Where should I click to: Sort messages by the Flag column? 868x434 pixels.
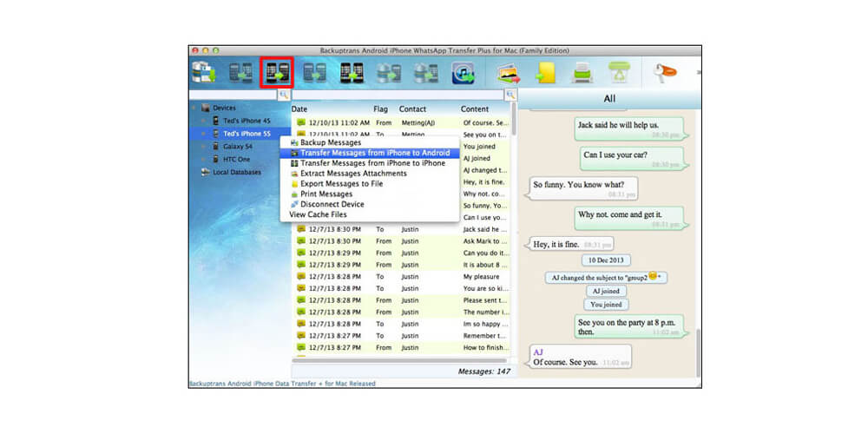[381, 109]
